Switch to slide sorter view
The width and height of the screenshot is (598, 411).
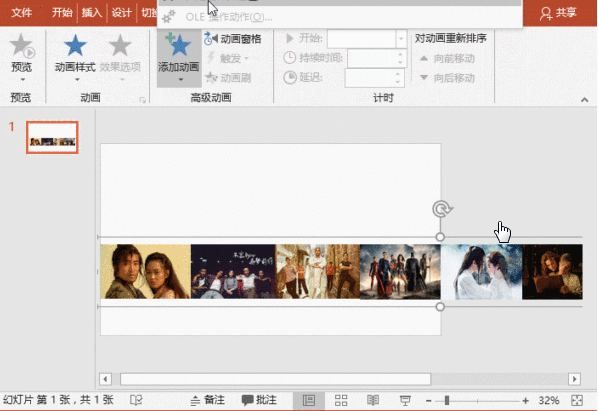341,400
